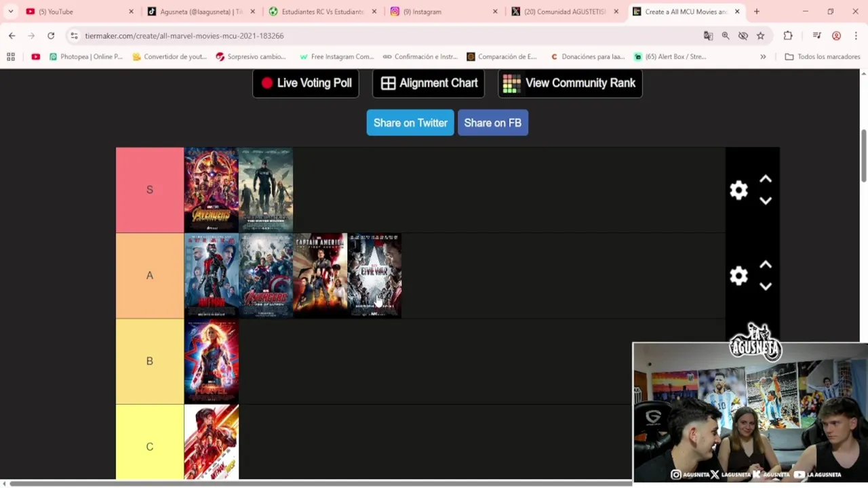Open Convertidor de yout... bookmark
Image resolution: width=868 pixels, height=488 pixels.
click(170, 57)
